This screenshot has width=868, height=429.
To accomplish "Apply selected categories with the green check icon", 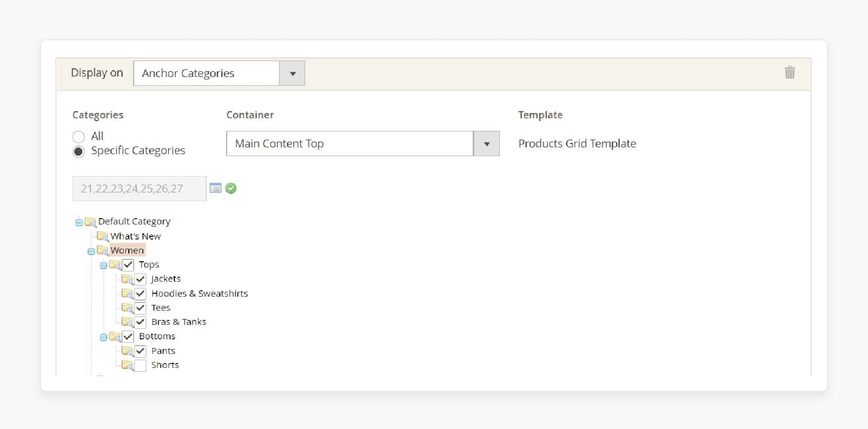I will (x=231, y=188).
